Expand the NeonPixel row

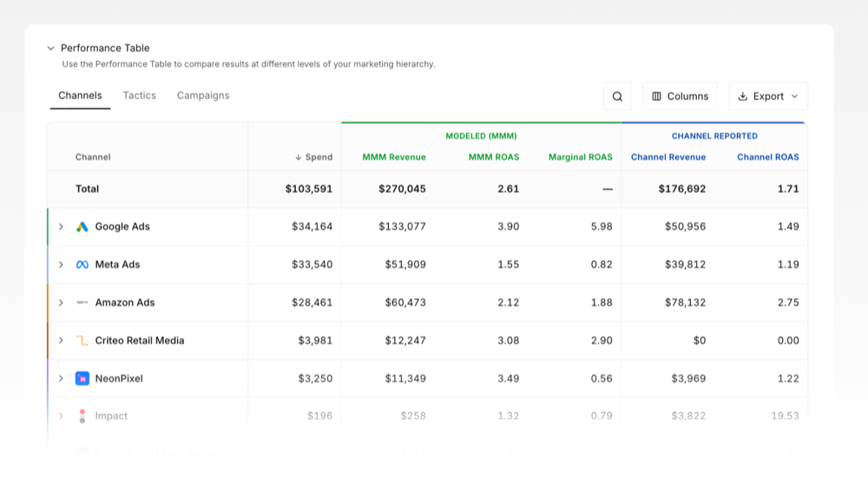click(61, 378)
